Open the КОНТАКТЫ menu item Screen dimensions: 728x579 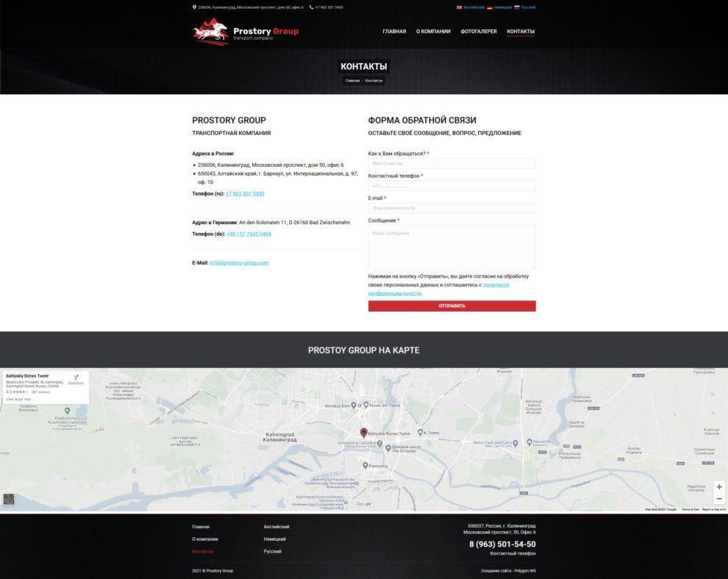pyautogui.click(x=521, y=32)
